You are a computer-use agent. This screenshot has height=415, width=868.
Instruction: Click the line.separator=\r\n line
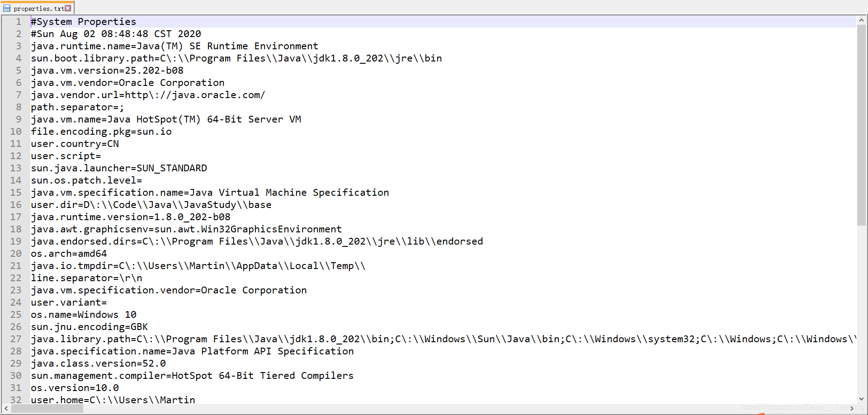(x=86, y=278)
